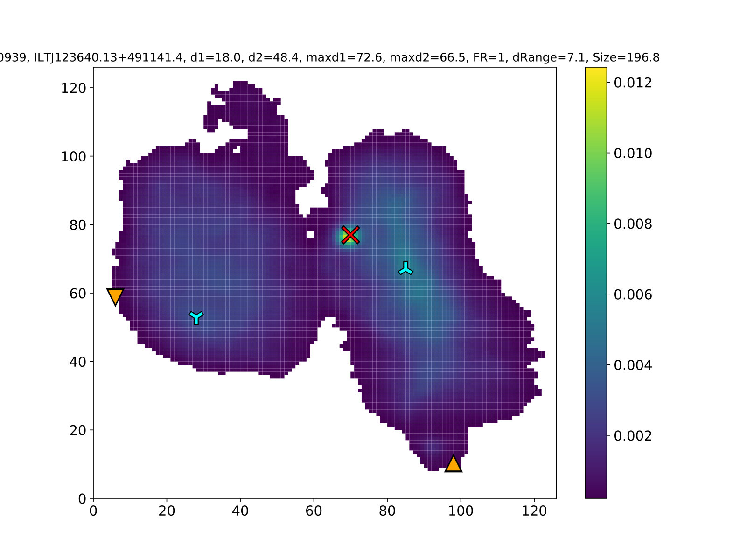The image size is (747, 560).
Task: Click the 0.006 colorbar tick label
Action: pos(633,294)
